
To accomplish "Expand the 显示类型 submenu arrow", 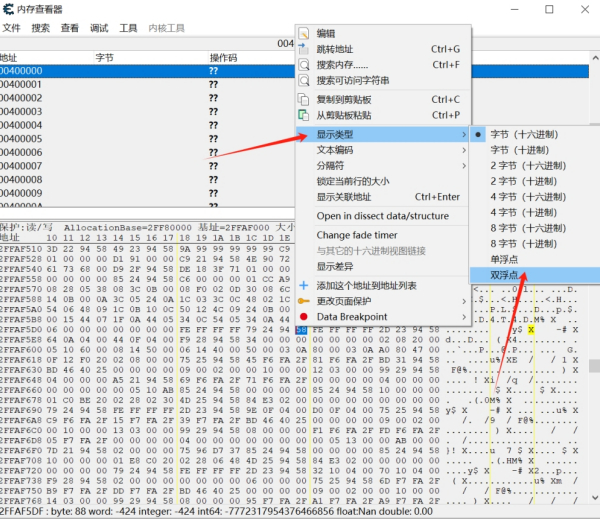I will pyautogui.click(x=464, y=134).
